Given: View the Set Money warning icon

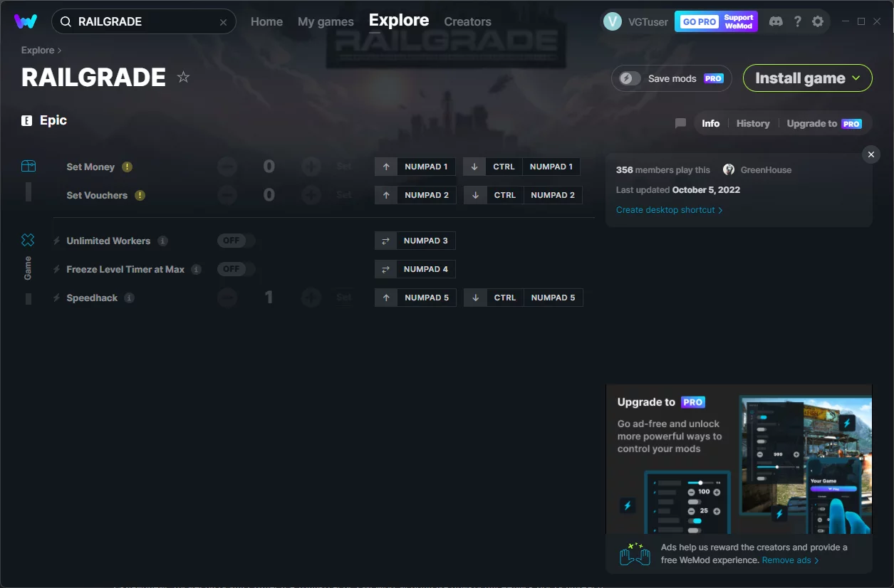Looking at the screenshot, I should tap(127, 167).
